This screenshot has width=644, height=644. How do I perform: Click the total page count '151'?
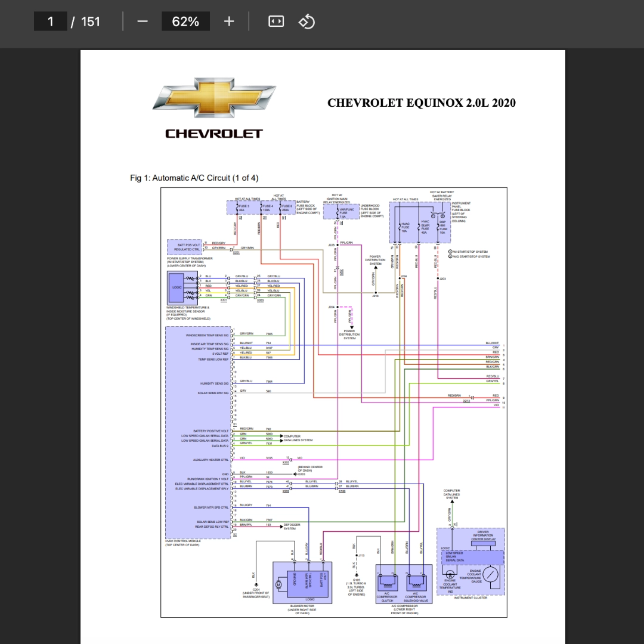(x=91, y=21)
